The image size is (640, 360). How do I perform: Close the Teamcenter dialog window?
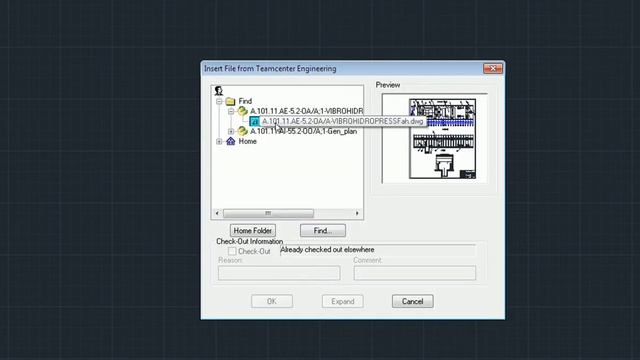[493, 68]
